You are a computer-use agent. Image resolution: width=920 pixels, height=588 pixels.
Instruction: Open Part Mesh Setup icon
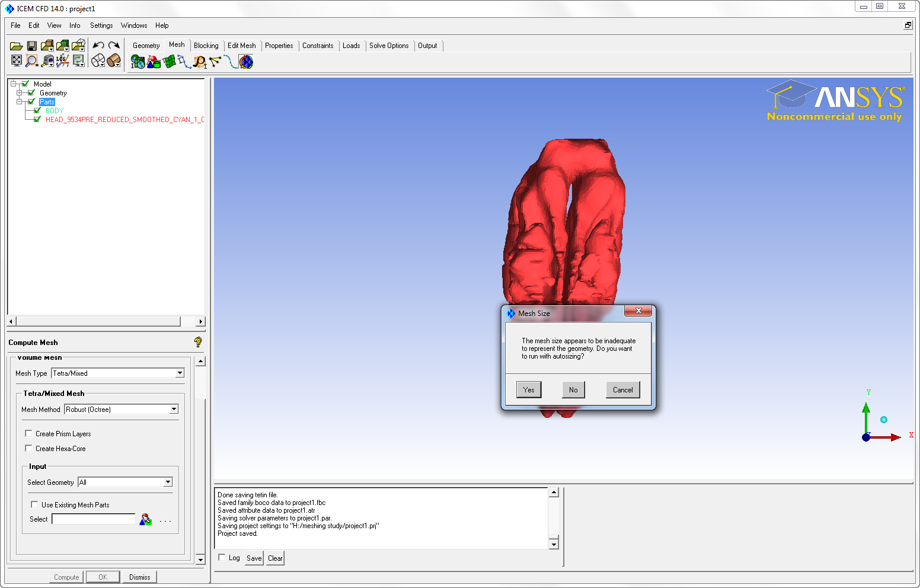(154, 62)
